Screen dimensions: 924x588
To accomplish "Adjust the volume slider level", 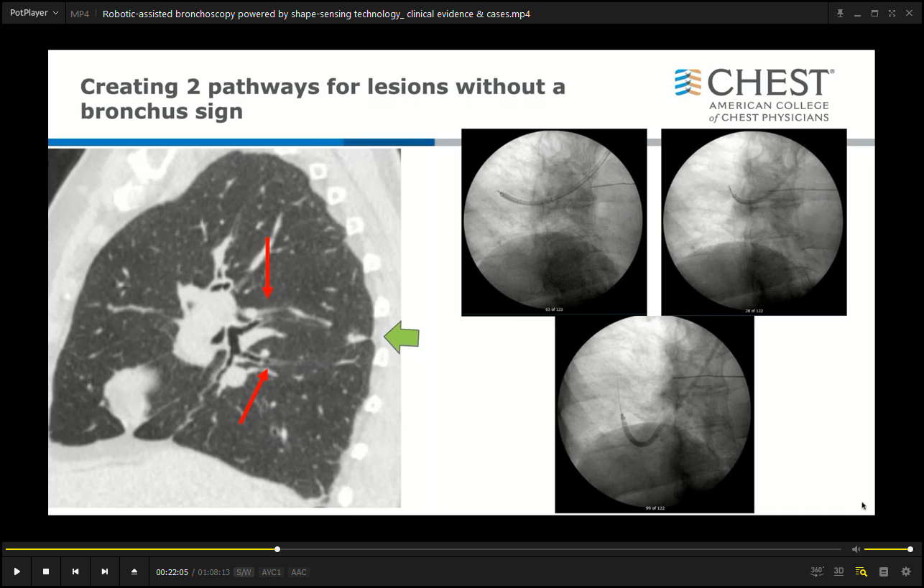I will 888,549.
